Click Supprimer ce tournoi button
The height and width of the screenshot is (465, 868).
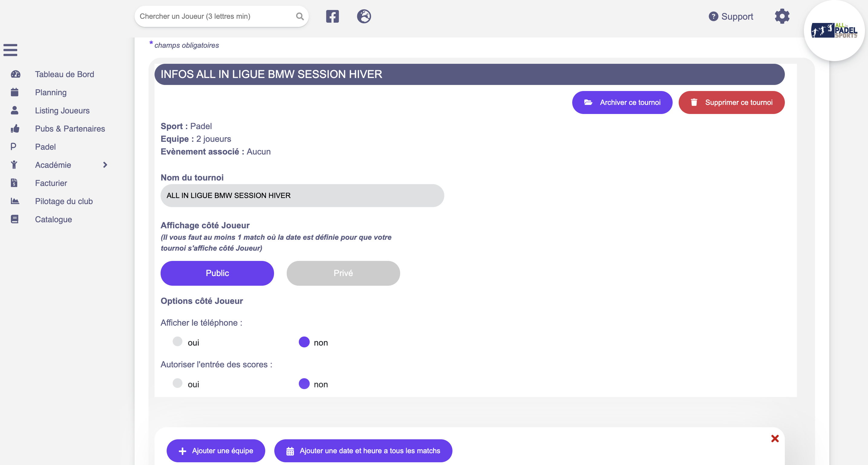[731, 102]
